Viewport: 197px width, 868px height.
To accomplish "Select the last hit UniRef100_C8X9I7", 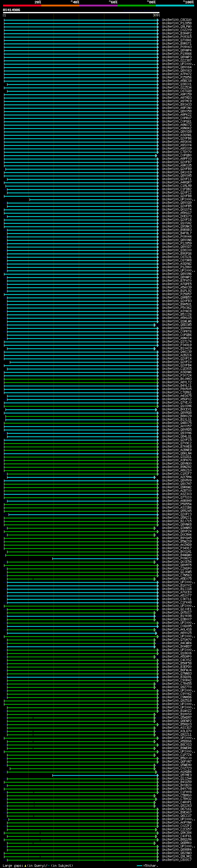I will 176,860.
